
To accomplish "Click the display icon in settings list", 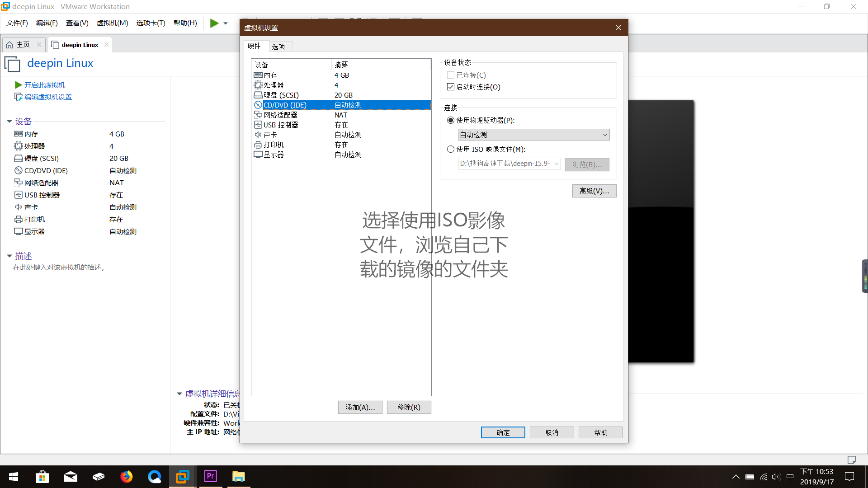I will click(258, 155).
